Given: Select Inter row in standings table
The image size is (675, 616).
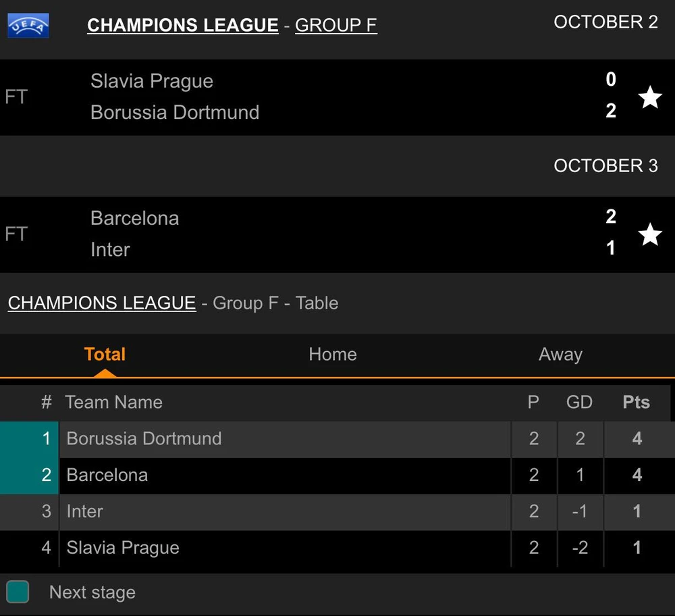Looking at the screenshot, I should click(x=84, y=512).
